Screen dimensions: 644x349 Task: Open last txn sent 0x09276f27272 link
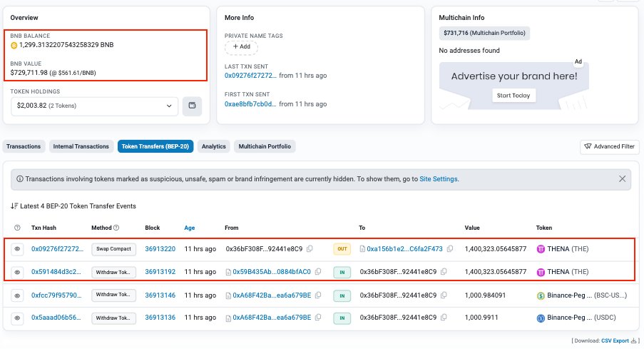point(250,76)
